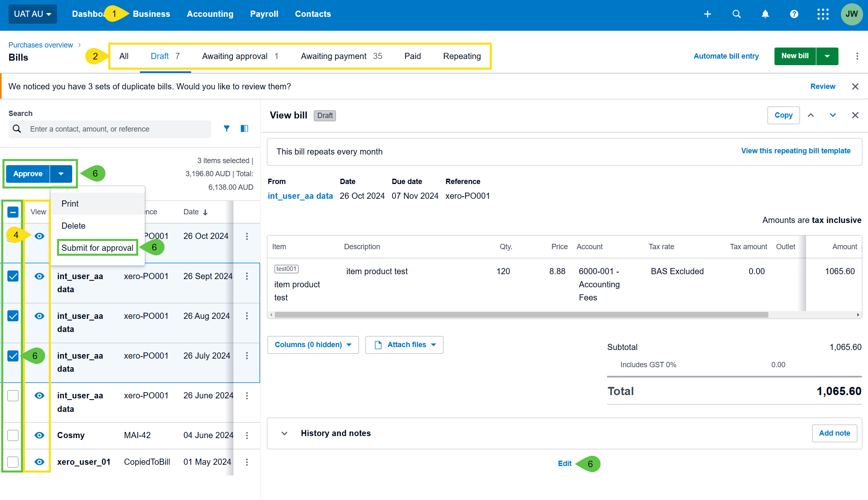This screenshot has width=868, height=500.
Task: Uncheck the 26 Aug 2024 bill checkbox
Action: tap(13, 316)
